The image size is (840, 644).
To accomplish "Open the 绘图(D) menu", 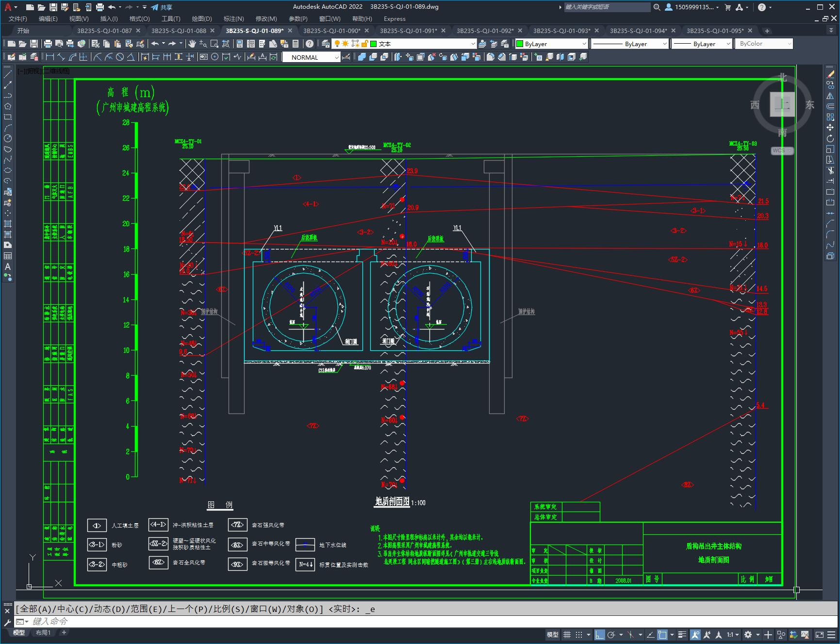I will 202,18.
